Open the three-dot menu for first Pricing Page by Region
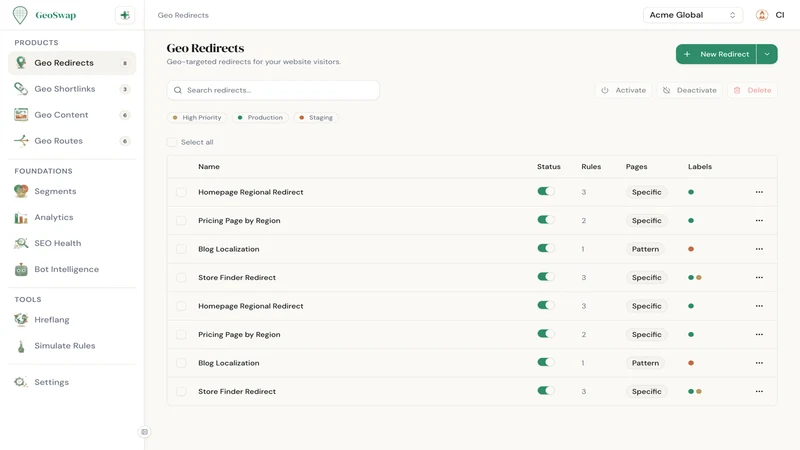The width and height of the screenshot is (800, 450). tap(759, 221)
